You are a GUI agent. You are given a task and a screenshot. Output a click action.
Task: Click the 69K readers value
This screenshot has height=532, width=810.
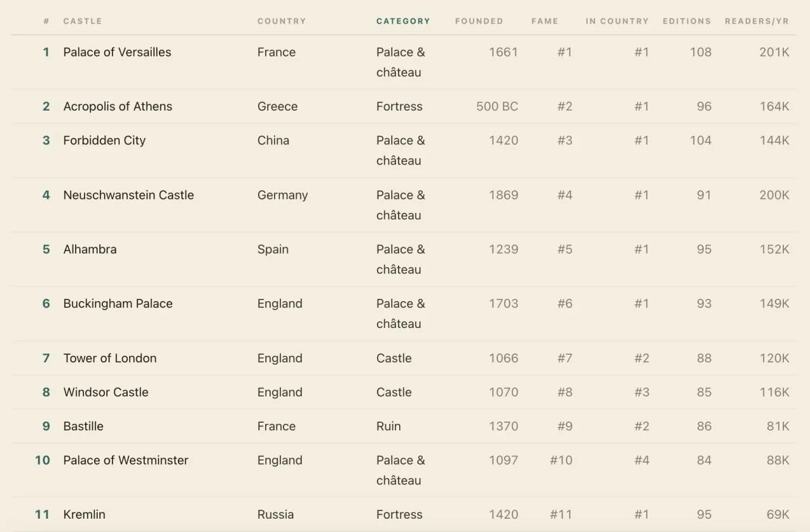[778, 514]
